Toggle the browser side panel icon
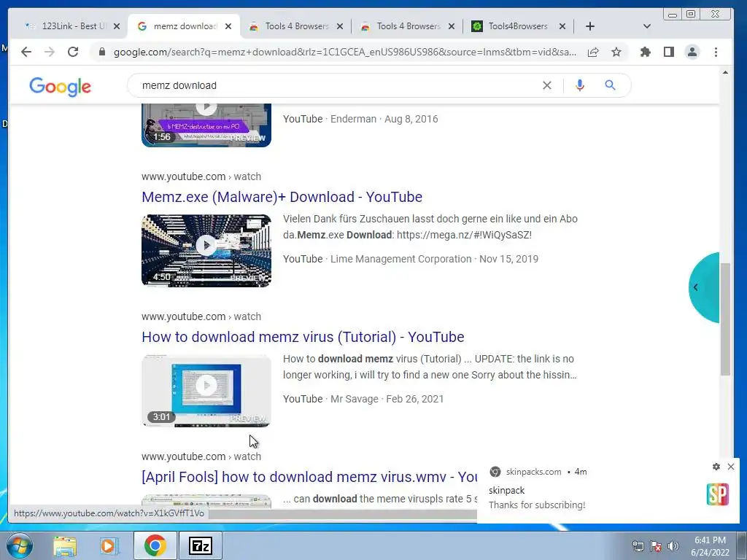 point(669,52)
